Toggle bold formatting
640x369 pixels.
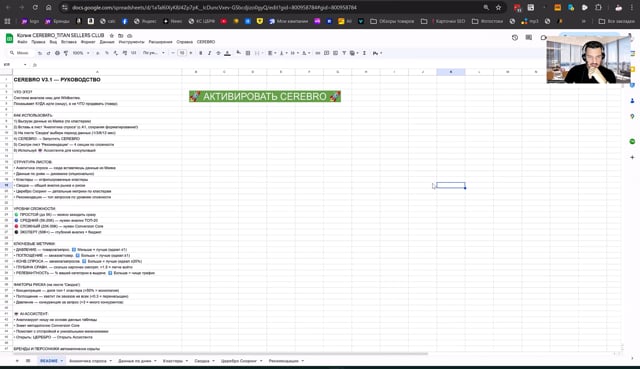pos(200,53)
